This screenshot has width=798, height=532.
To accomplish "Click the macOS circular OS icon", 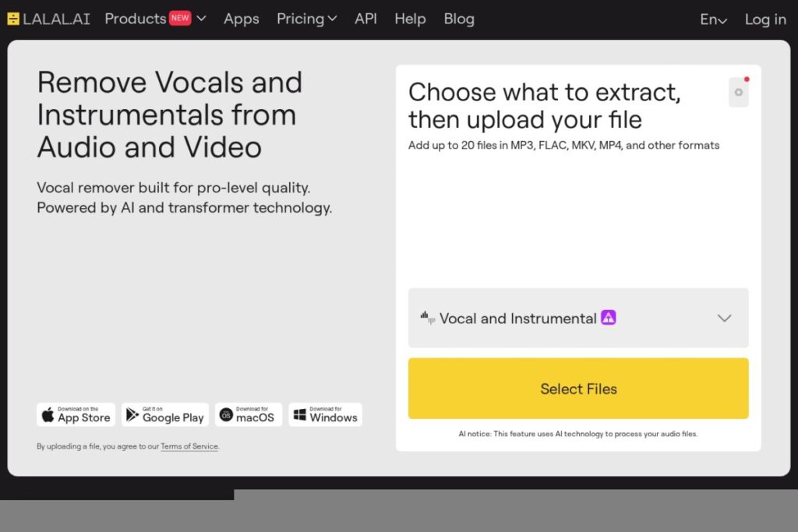I will tap(226, 415).
